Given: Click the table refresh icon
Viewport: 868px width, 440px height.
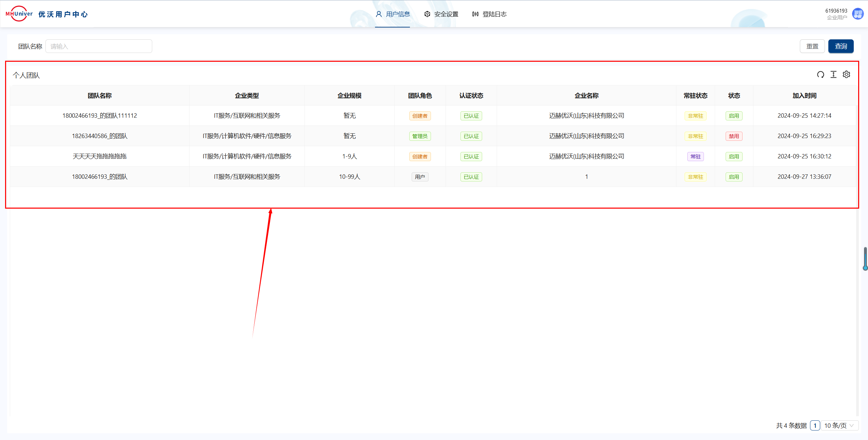Looking at the screenshot, I should pos(820,75).
